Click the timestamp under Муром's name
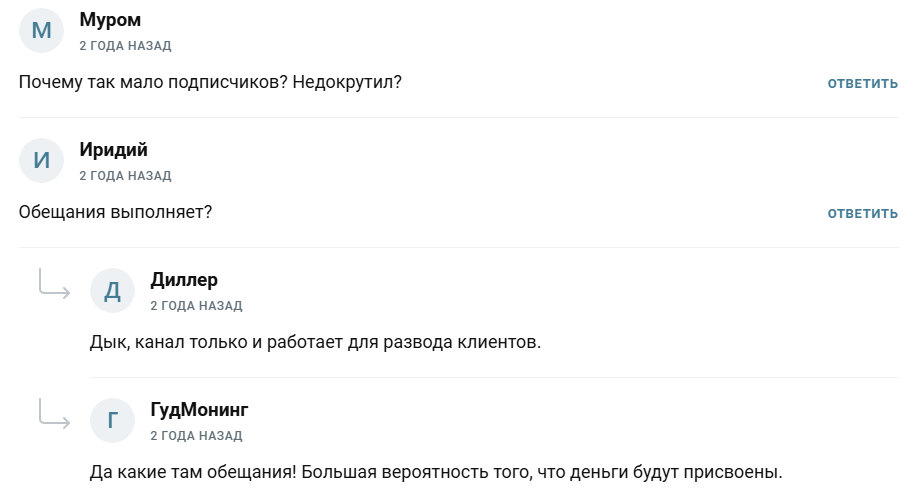This screenshot has width=920, height=499. 125,46
